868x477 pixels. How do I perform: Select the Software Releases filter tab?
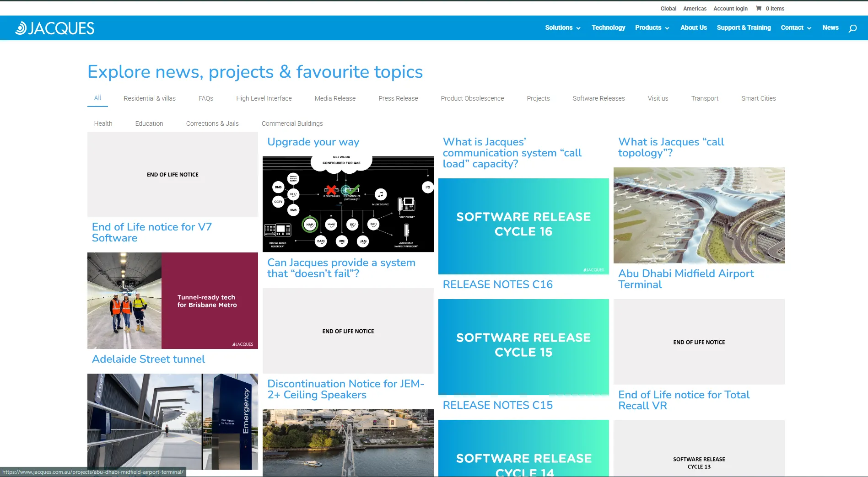(598, 98)
